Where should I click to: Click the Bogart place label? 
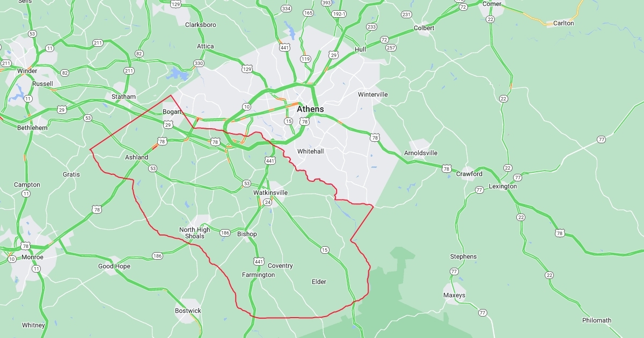pyautogui.click(x=172, y=112)
